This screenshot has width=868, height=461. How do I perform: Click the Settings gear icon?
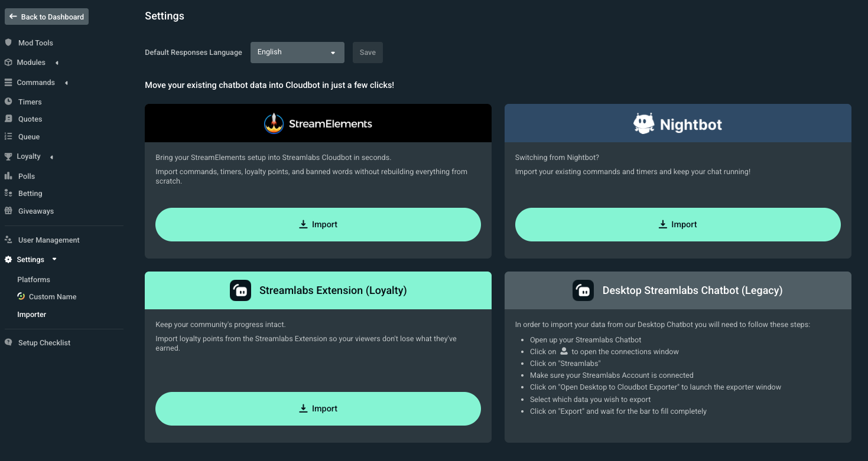(x=8, y=259)
